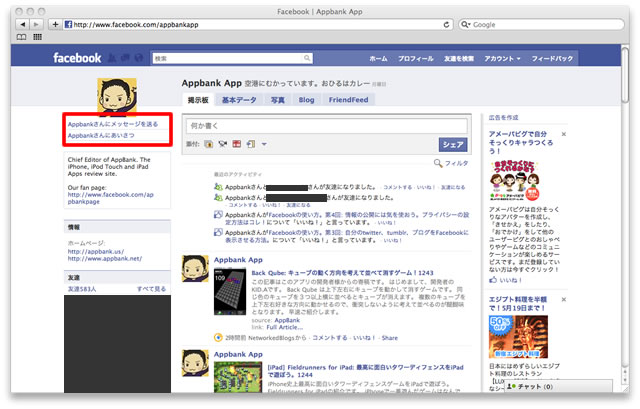
Task: Click the Fieldrunners game thumbnail
Action: coord(238,377)
